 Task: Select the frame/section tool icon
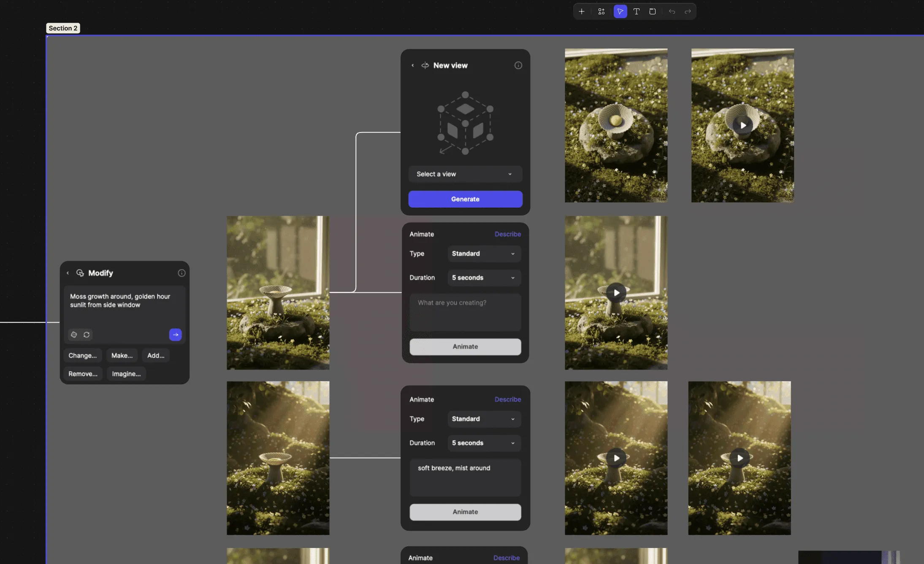[652, 11]
